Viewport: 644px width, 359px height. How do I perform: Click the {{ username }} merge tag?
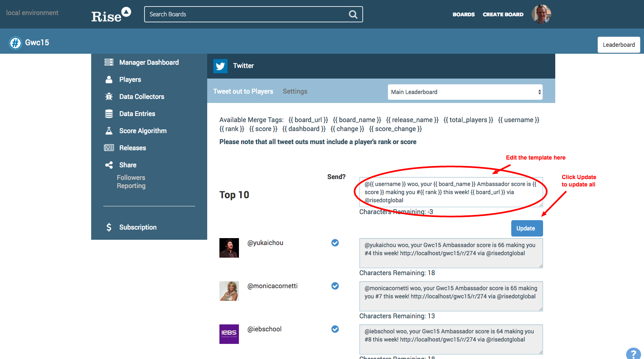pos(519,120)
